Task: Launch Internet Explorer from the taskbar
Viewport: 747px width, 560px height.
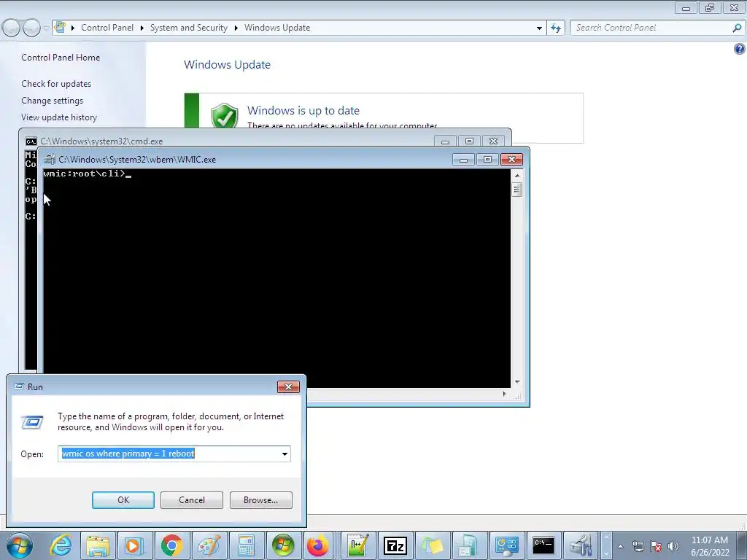Action: (61, 545)
